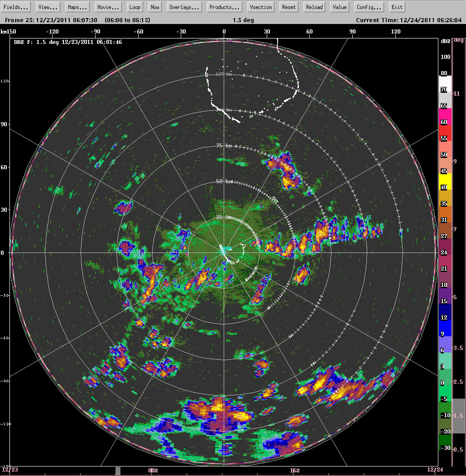The image size is (466, 476).
Task: Jump to 16Z on the bottom timeline
Action: coord(294,471)
